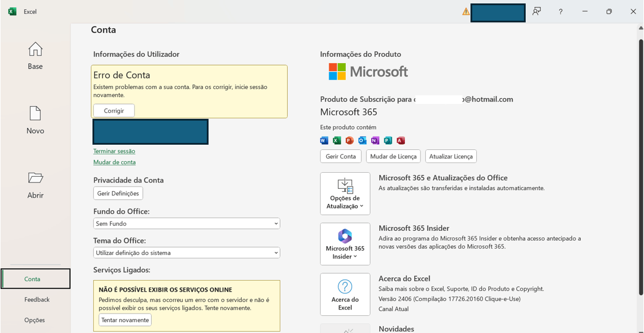Click the Gerir Conta button
The width and height of the screenshot is (644, 333).
click(x=341, y=156)
